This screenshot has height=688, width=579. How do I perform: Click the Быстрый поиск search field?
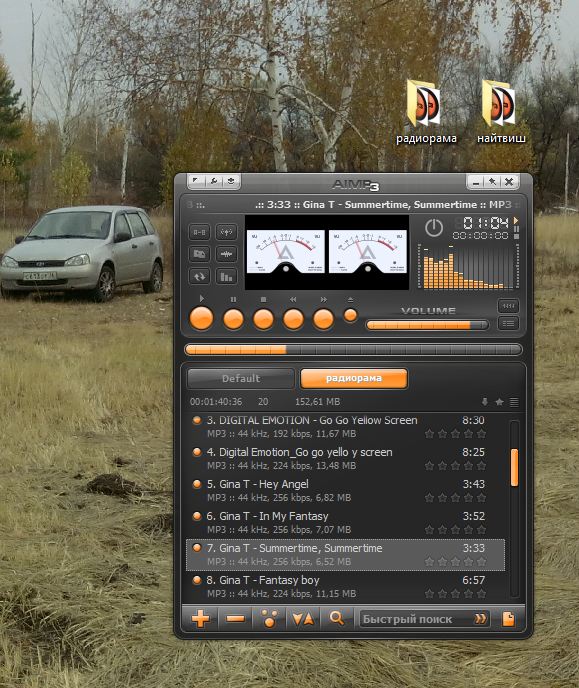point(417,619)
